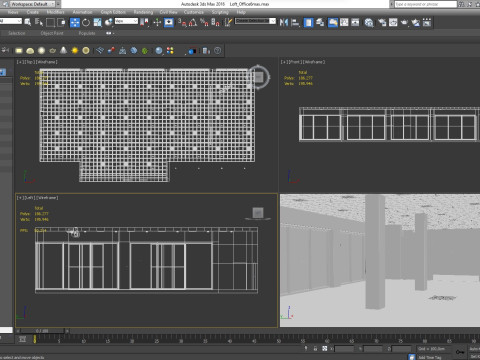The width and height of the screenshot is (480, 360).
Task: Switch to Object Paint ribbon tab
Action: (52, 33)
